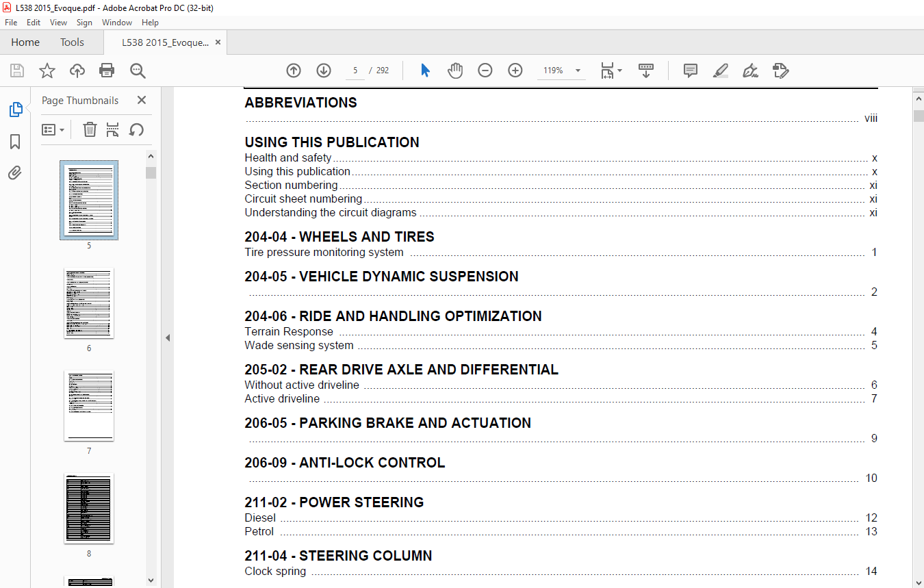
Task: Choose the arrow Selection tool
Action: (x=425, y=71)
